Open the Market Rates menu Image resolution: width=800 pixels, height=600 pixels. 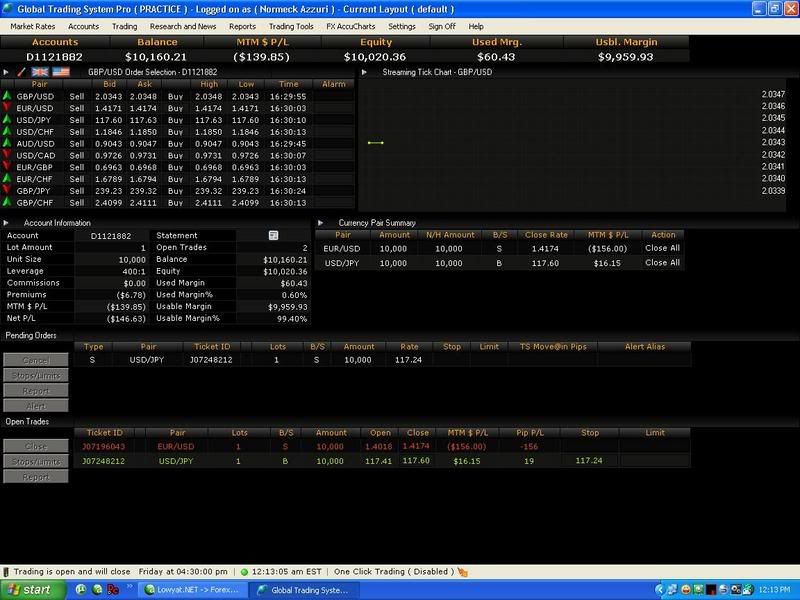(x=32, y=26)
